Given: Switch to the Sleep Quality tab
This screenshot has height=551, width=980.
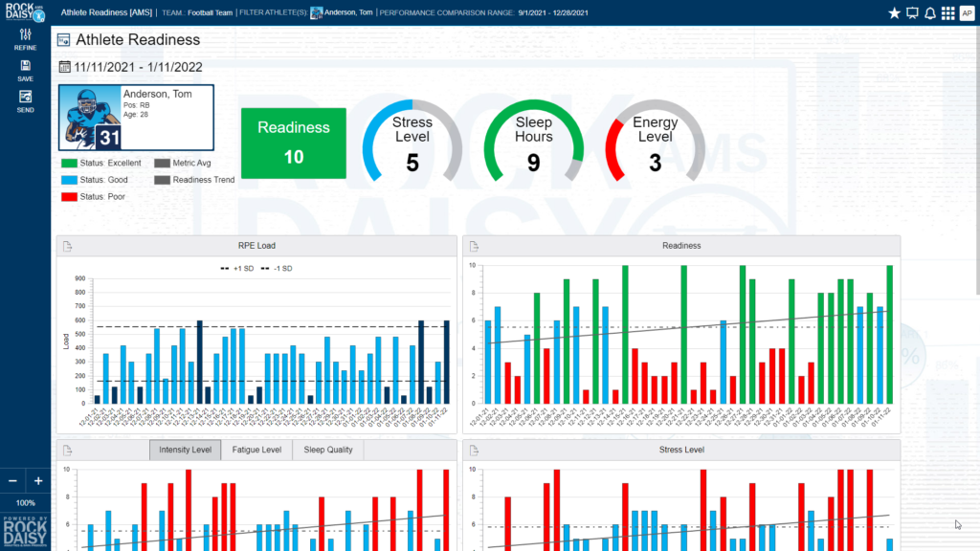Looking at the screenshot, I should point(328,450).
